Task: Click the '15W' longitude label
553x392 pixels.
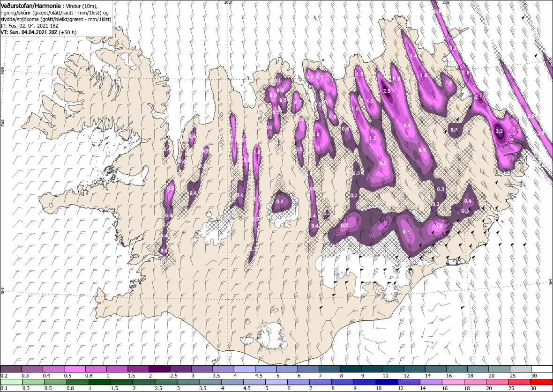Action: click(x=445, y=2)
